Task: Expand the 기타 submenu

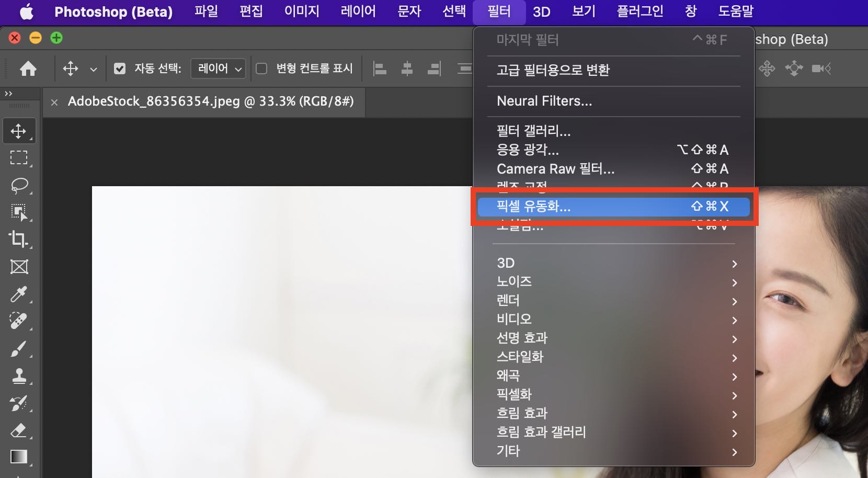Action: 614,451
